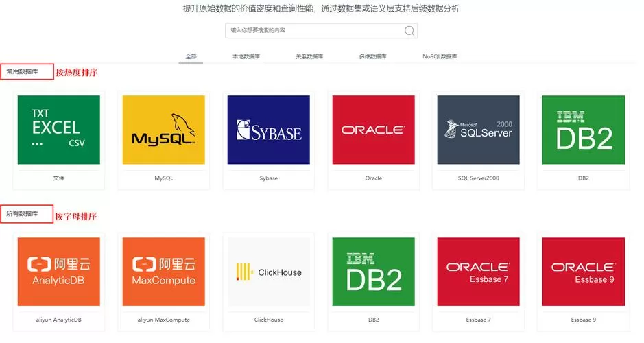Pick the Sybase database tile

click(x=269, y=130)
